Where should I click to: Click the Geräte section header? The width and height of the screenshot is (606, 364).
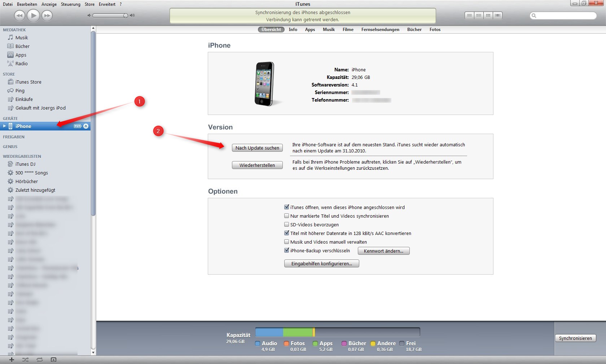(x=10, y=119)
